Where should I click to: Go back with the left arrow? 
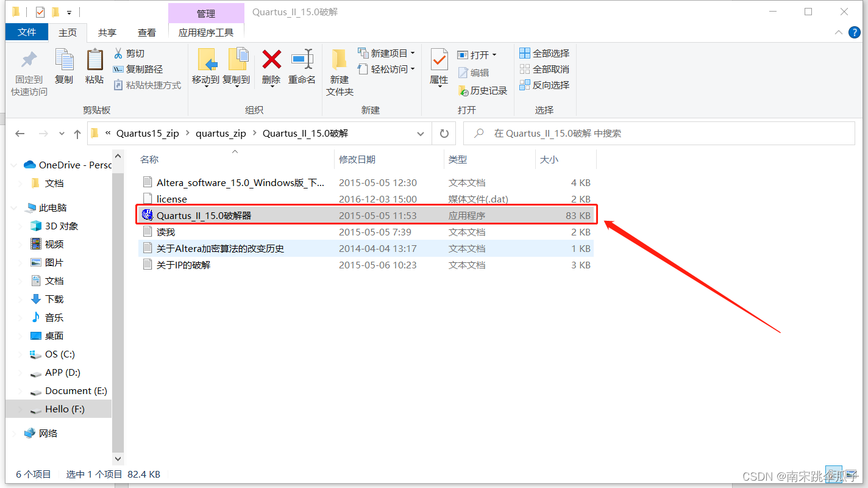pyautogui.click(x=20, y=134)
